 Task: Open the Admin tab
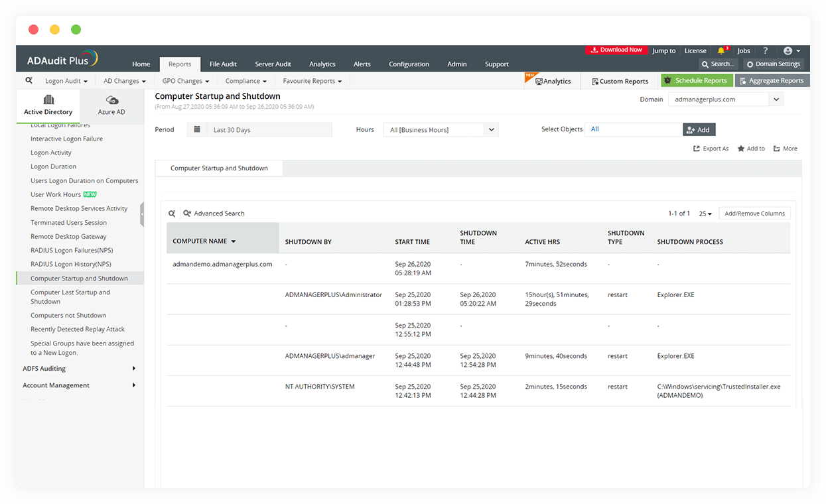(x=456, y=64)
